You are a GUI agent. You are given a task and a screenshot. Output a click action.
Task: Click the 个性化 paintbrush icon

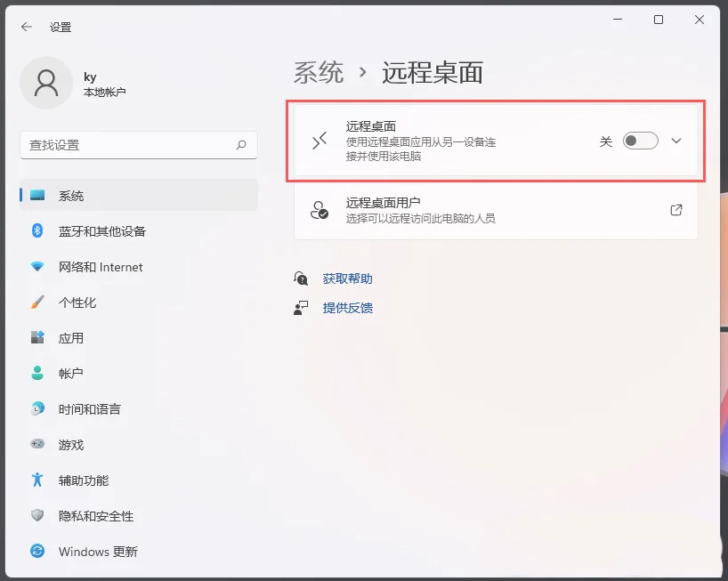[x=37, y=303]
